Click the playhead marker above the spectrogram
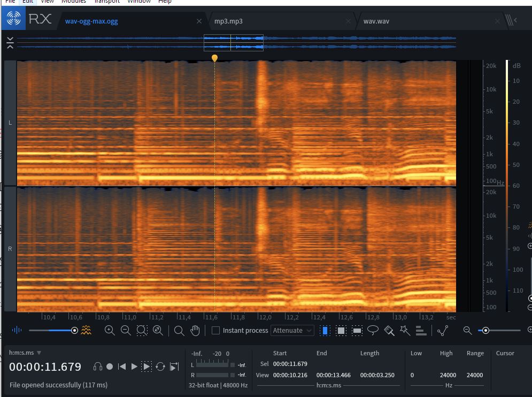The image size is (532, 397). tap(214, 58)
